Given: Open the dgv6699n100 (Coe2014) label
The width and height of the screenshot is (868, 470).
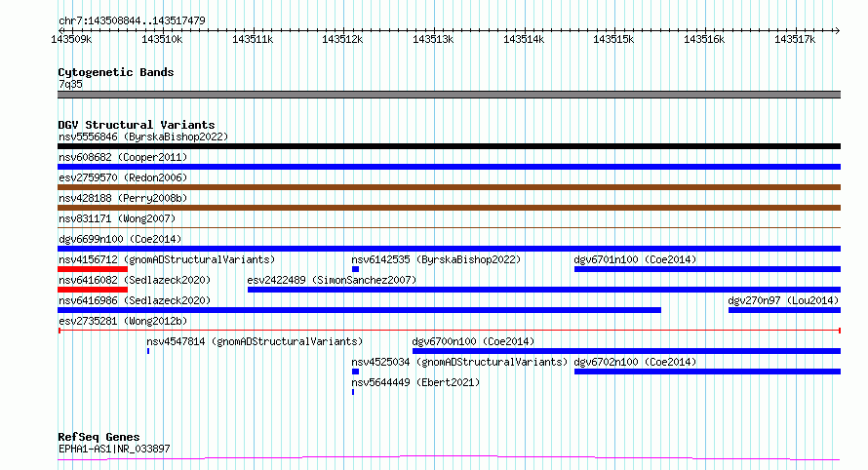Looking at the screenshot, I should coord(120,239).
